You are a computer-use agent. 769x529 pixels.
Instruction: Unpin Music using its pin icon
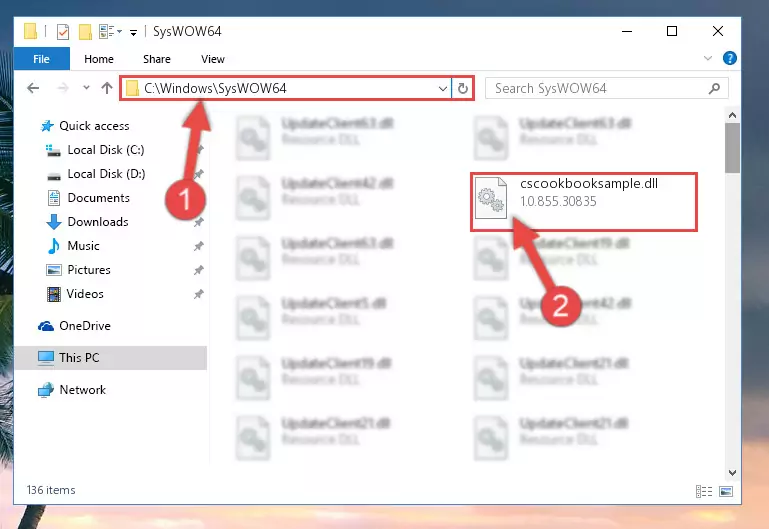(199, 246)
